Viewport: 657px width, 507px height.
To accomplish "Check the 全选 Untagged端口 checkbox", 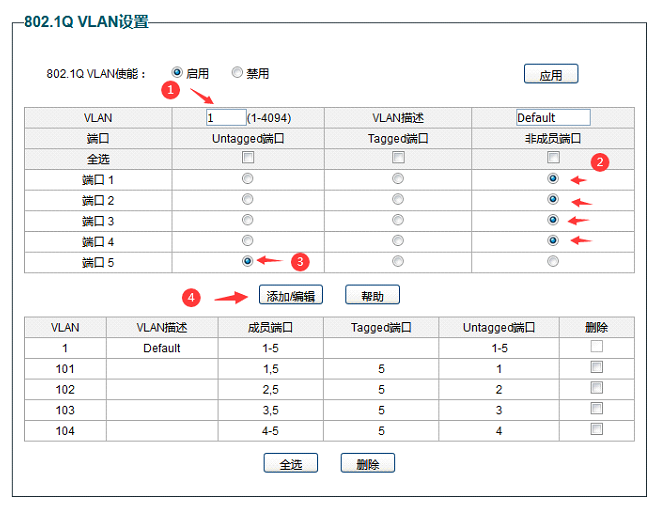I will [x=248, y=158].
